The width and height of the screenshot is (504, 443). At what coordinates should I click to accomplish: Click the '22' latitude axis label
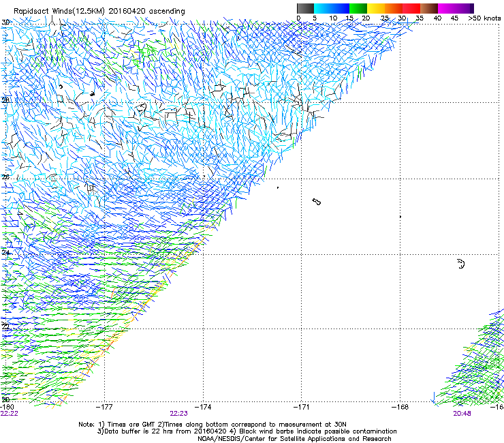(5, 326)
